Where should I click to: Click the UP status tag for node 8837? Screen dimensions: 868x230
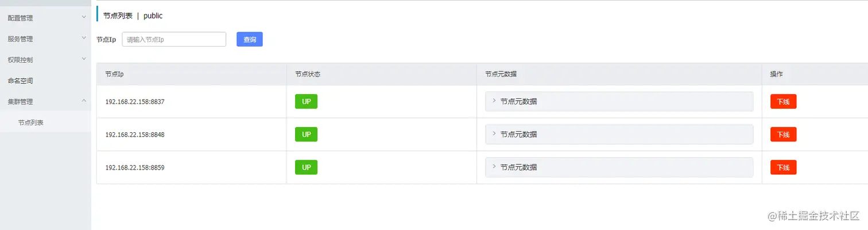306,102
